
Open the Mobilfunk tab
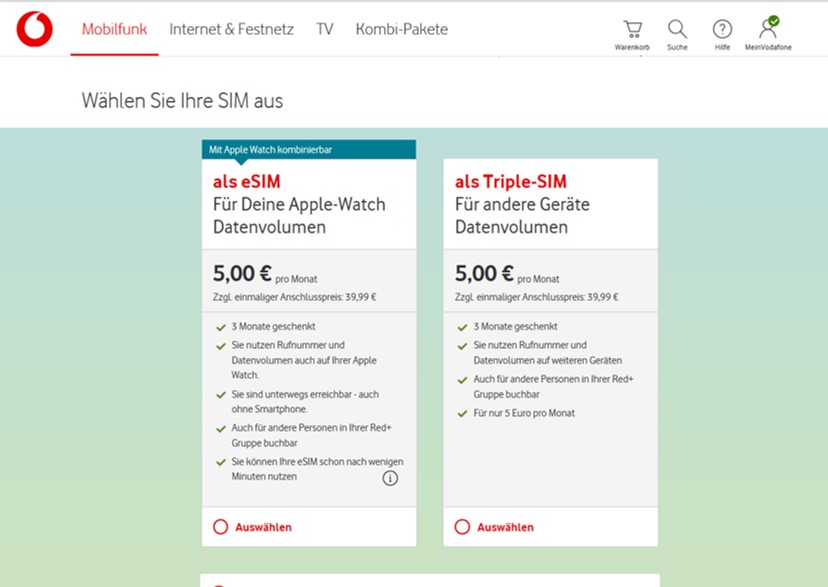point(114,29)
